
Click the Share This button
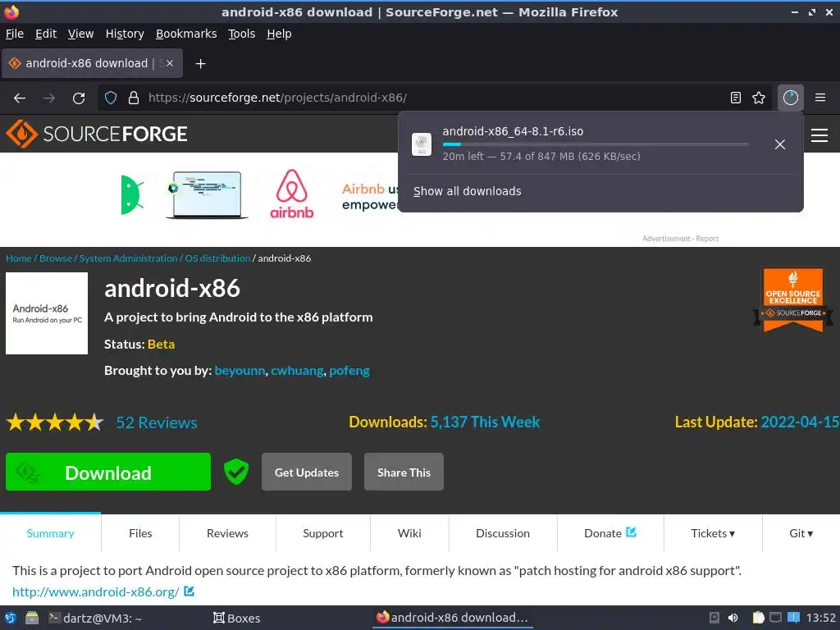pyautogui.click(x=404, y=472)
